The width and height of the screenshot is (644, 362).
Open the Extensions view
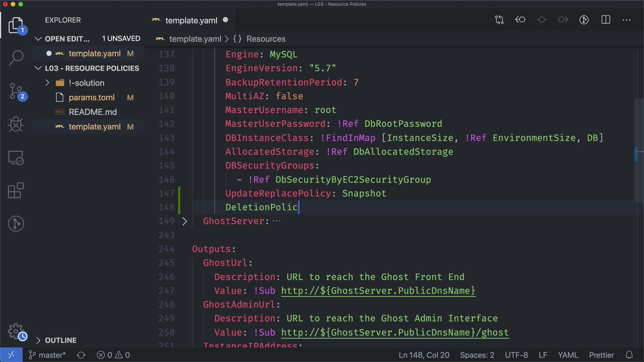[16, 190]
